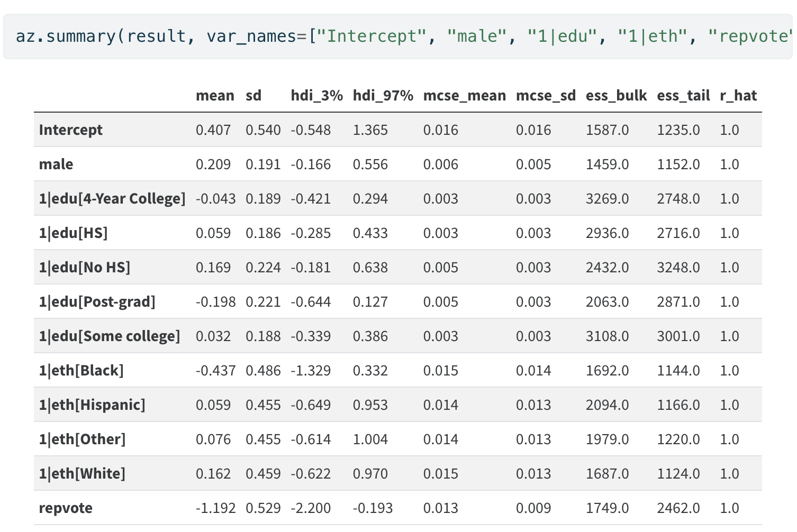
Task: Select the "hdi_3%" column header
Action: pos(316,96)
